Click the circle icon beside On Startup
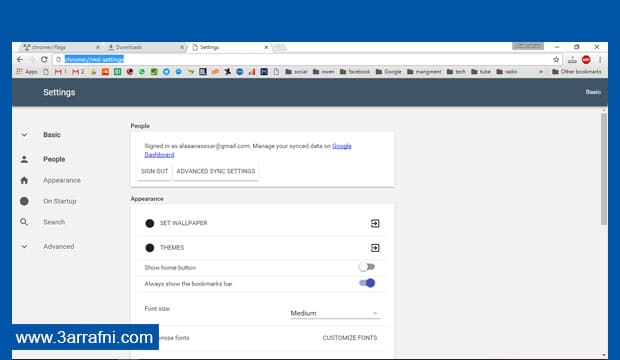620x360 pixels. point(24,201)
